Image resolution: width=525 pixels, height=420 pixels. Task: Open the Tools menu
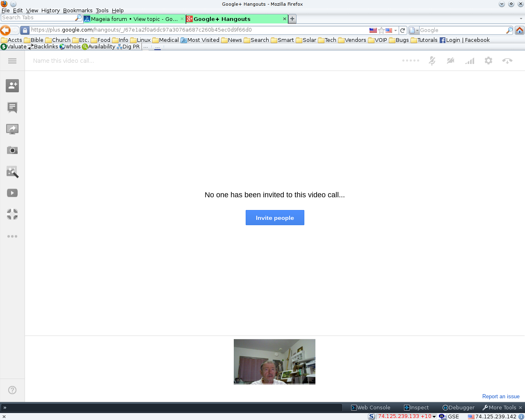click(102, 10)
